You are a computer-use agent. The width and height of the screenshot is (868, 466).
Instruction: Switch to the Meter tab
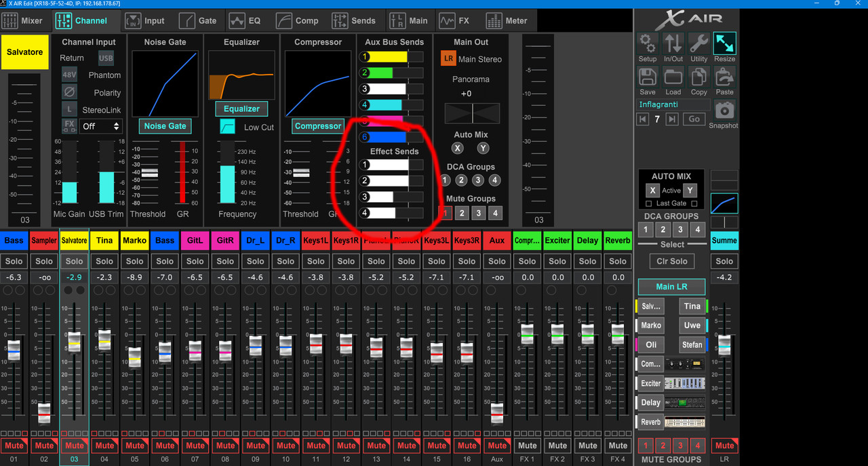point(509,20)
